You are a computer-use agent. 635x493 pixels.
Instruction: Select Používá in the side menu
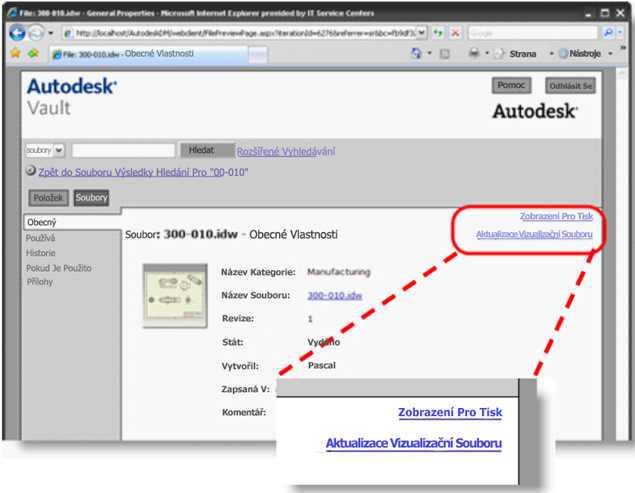(x=40, y=238)
